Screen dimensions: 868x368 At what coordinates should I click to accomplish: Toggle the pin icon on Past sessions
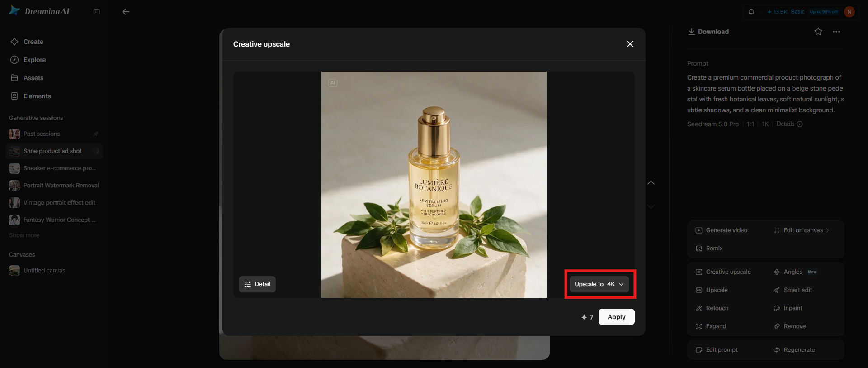point(96,134)
